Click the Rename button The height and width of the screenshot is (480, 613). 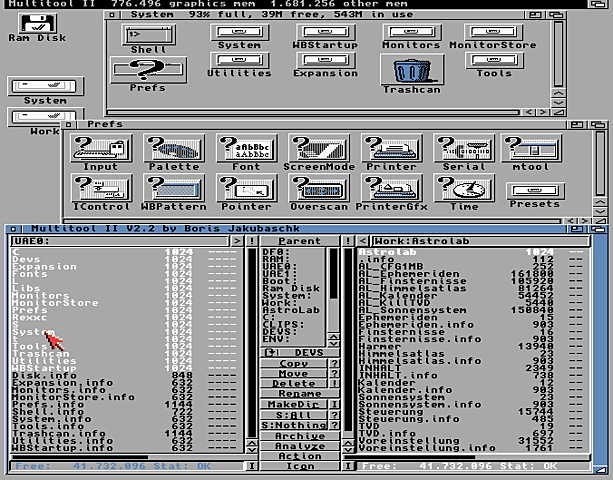pos(299,394)
